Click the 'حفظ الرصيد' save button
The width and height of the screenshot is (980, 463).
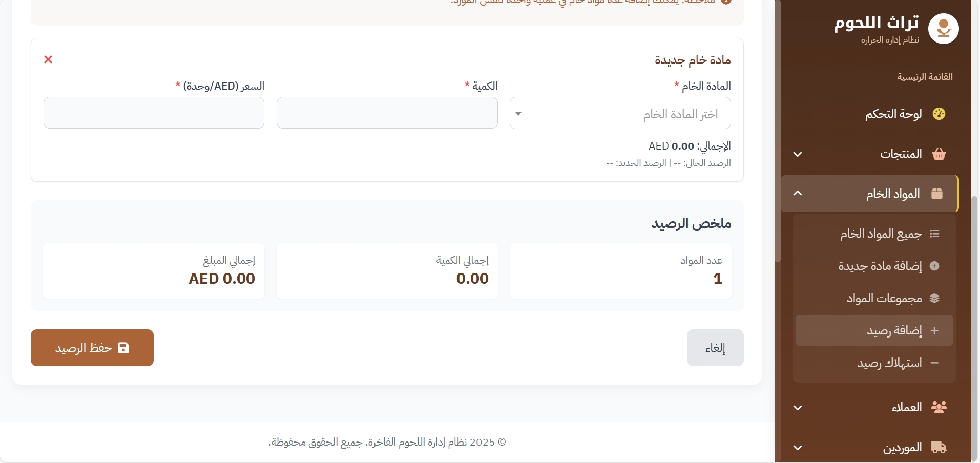(x=92, y=348)
